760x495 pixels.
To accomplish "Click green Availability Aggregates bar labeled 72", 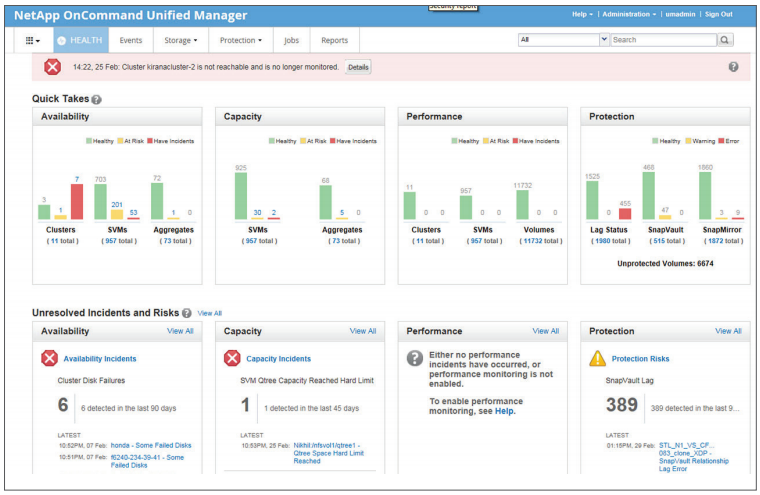I will point(157,201).
